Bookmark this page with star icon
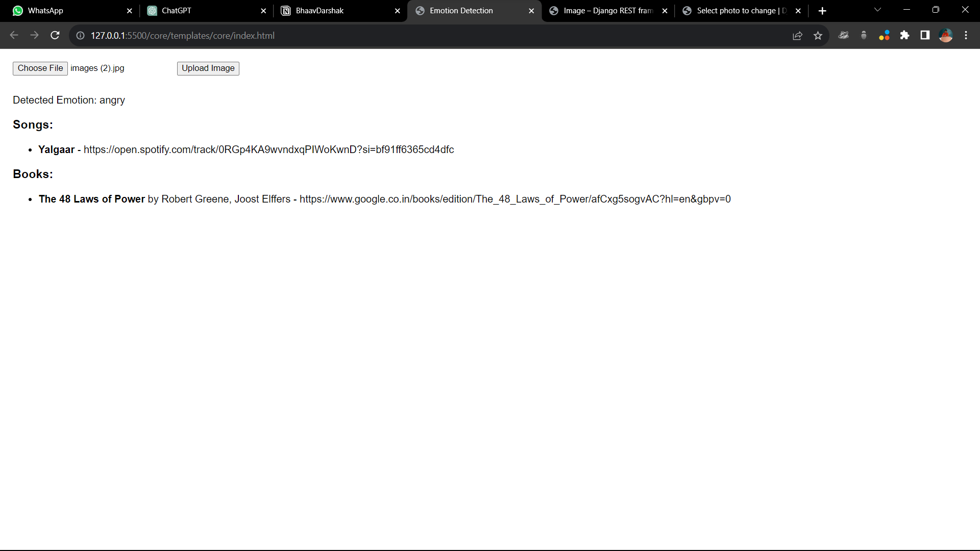Image resolution: width=980 pixels, height=551 pixels. pyautogui.click(x=818, y=35)
